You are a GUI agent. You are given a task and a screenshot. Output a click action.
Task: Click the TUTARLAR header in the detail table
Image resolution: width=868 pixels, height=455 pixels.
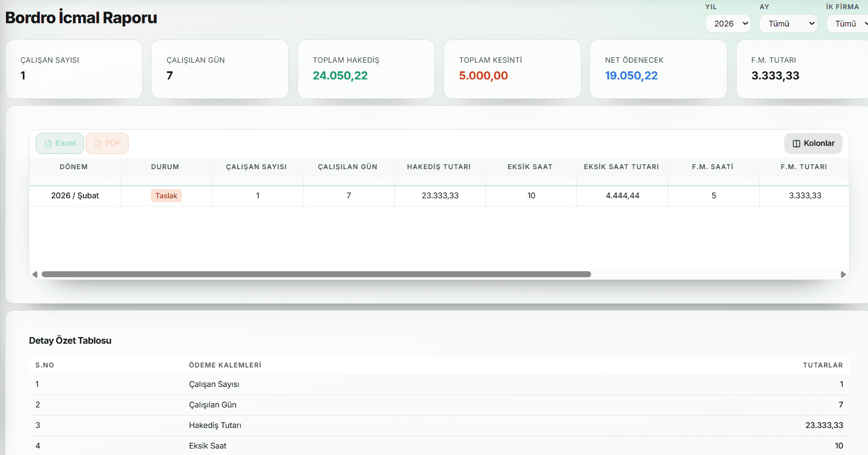pyautogui.click(x=823, y=365)
